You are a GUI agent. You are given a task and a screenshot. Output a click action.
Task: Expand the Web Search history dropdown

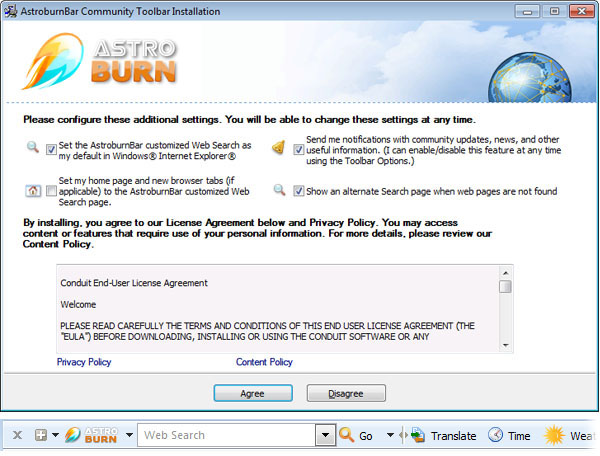(326, 435)
